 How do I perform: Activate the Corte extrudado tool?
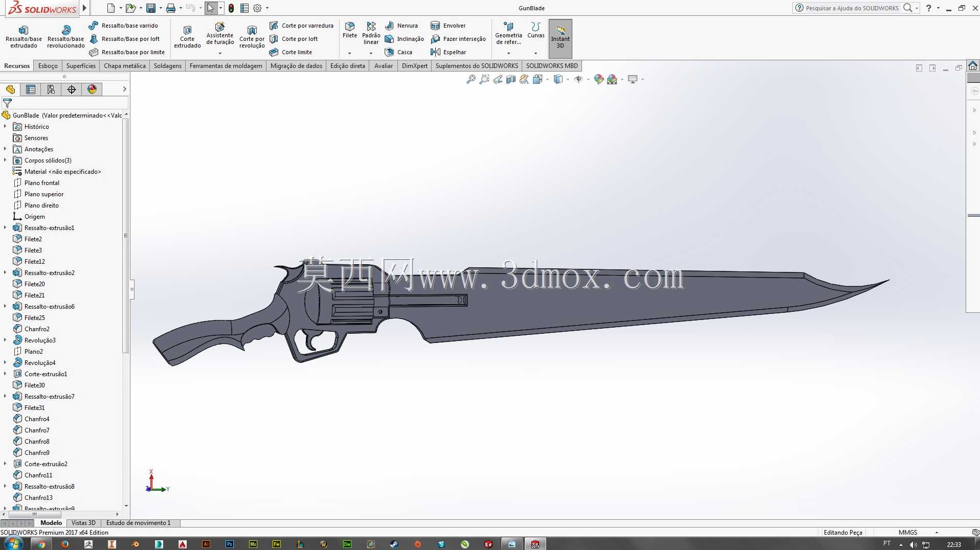click(x=187, y=37)
